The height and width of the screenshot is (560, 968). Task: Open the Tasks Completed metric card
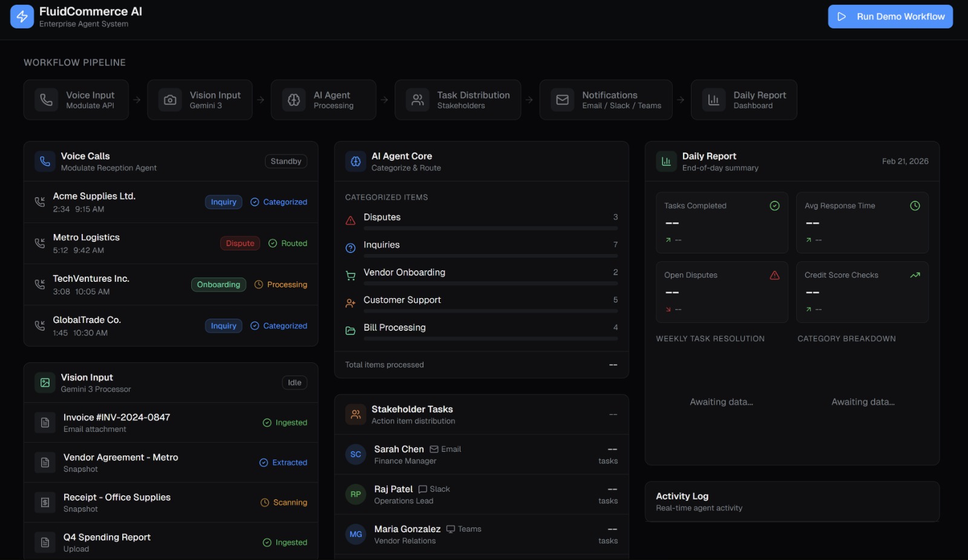pyautogui.click(x=722, y=223)
